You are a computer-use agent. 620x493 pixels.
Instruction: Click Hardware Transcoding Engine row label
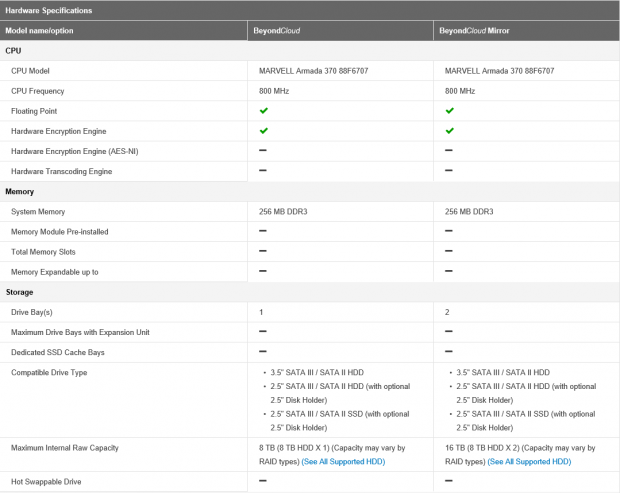click(62, 172)
